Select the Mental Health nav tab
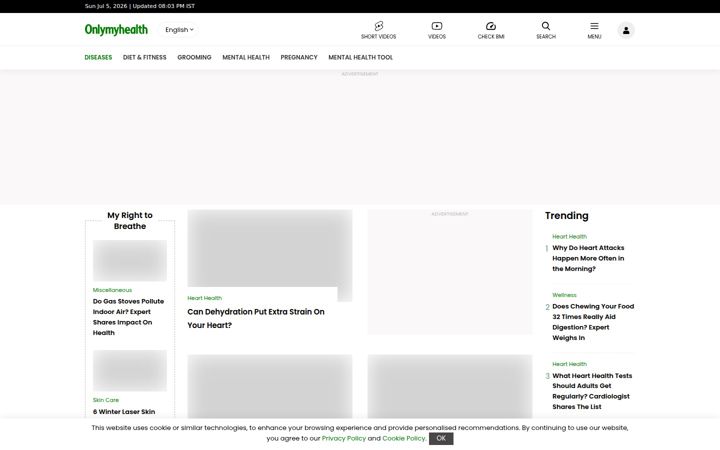Viewport: 720px width, 450px height. point(246,57)
